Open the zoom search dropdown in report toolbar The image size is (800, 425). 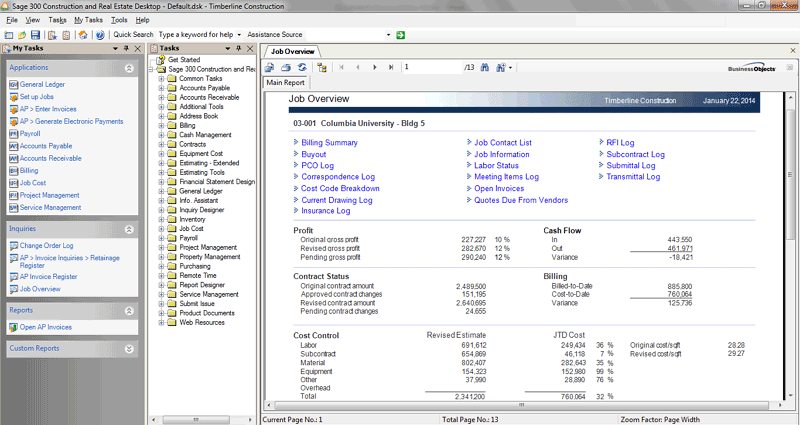[510, 67]
